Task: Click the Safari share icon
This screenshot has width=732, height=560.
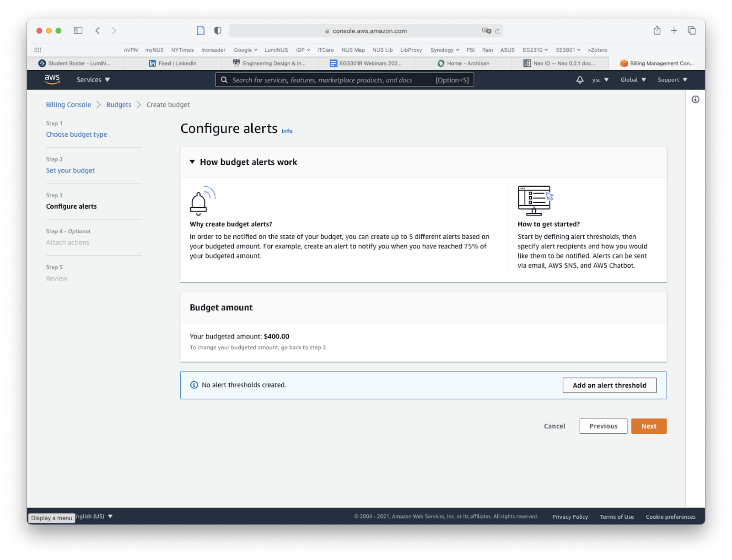Action: (657, 31)
